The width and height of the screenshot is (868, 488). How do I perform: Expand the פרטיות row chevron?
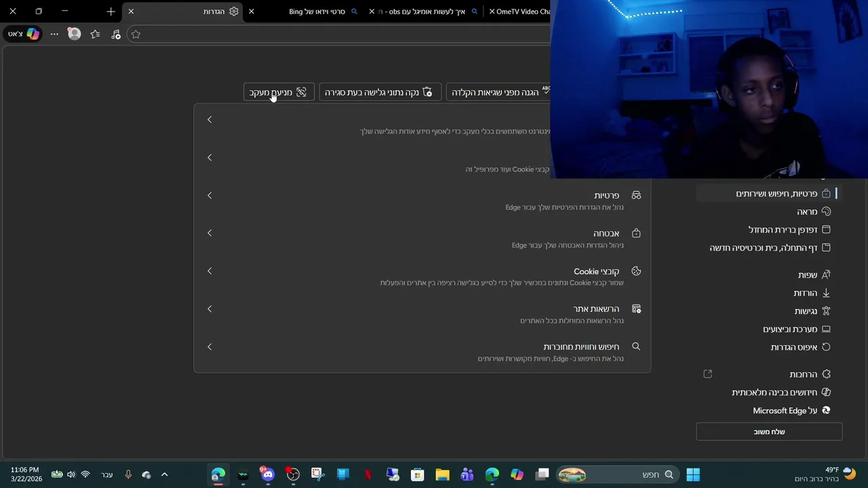[x=210, y=195]
